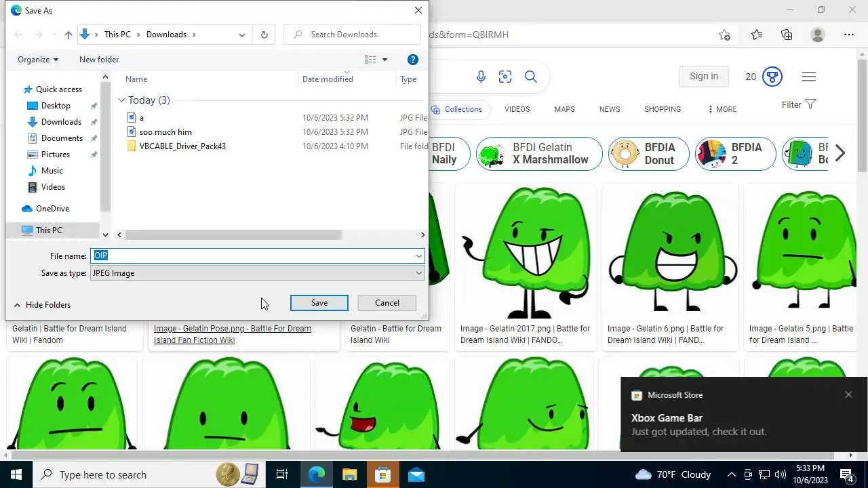
Task: Open Documents in the navigation pane
Action: coord(62,138)
